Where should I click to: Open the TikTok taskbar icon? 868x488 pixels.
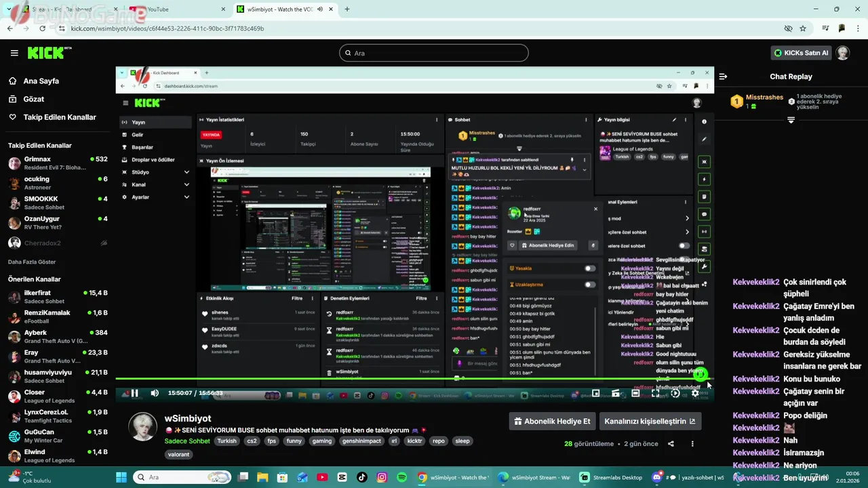[361, 477]
